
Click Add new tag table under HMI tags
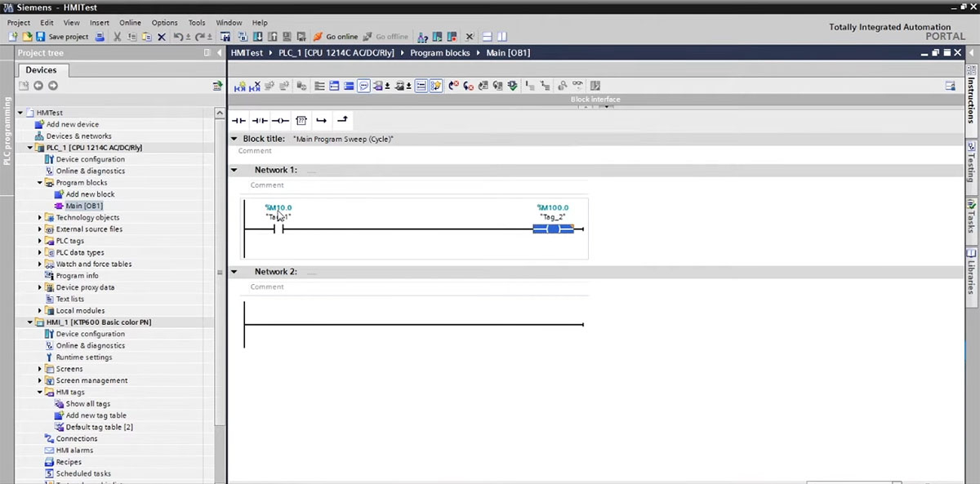(x=96, y=415)
